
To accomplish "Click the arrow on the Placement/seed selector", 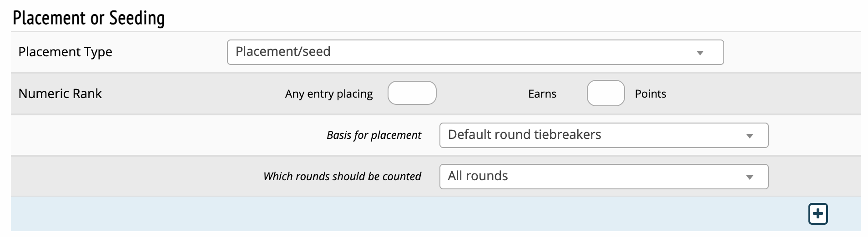I will [x=700, y=53].
